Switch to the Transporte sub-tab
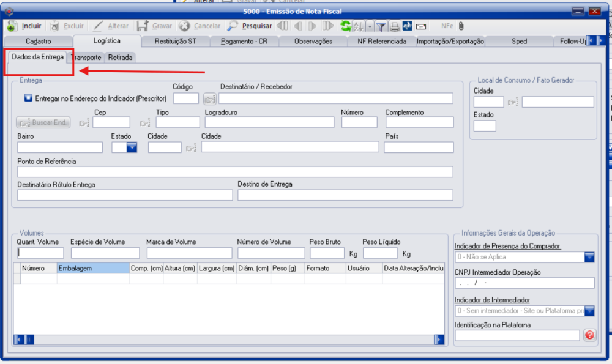 (86, 58)
